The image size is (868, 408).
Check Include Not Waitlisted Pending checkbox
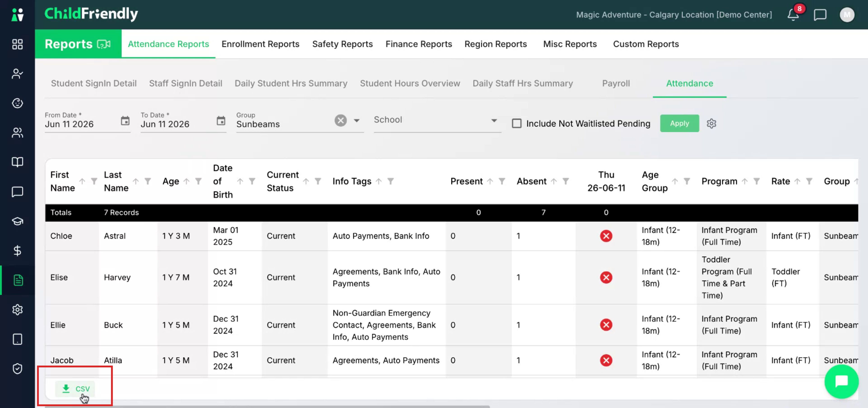517,123
